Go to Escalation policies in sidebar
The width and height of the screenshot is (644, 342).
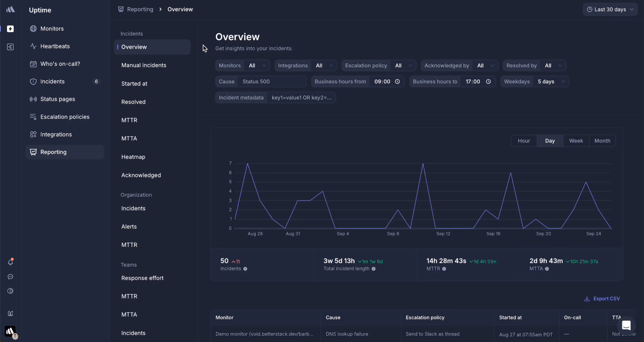coord(65,117)
